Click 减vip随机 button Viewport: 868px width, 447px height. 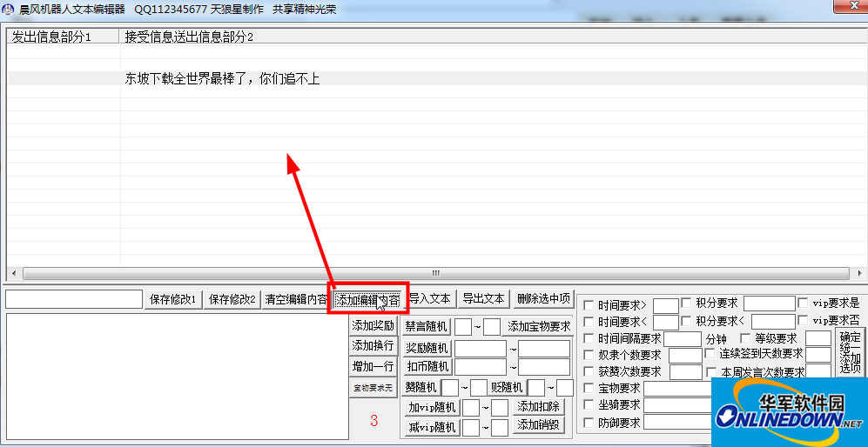tap(432, 427)
